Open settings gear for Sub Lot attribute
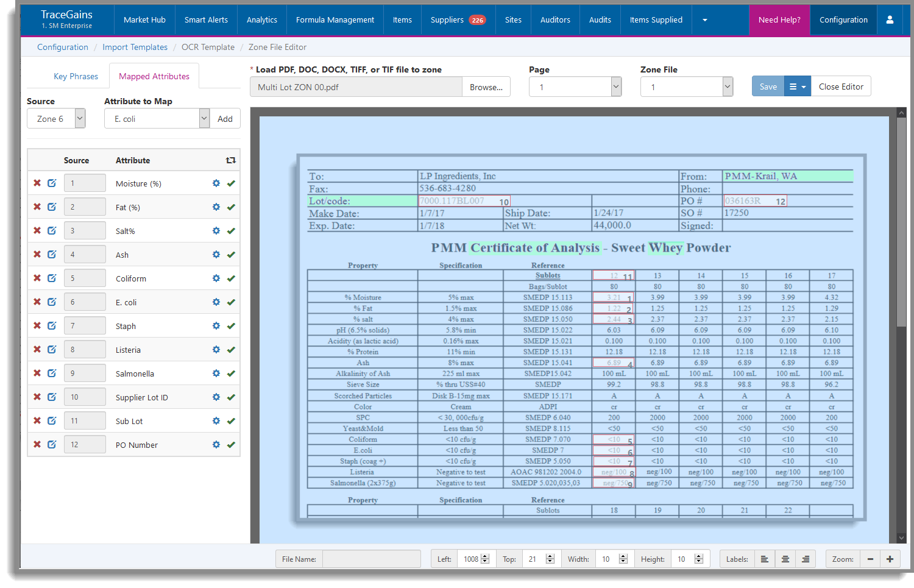The width and height of the screenshot is (914, 588). [216, 421]
